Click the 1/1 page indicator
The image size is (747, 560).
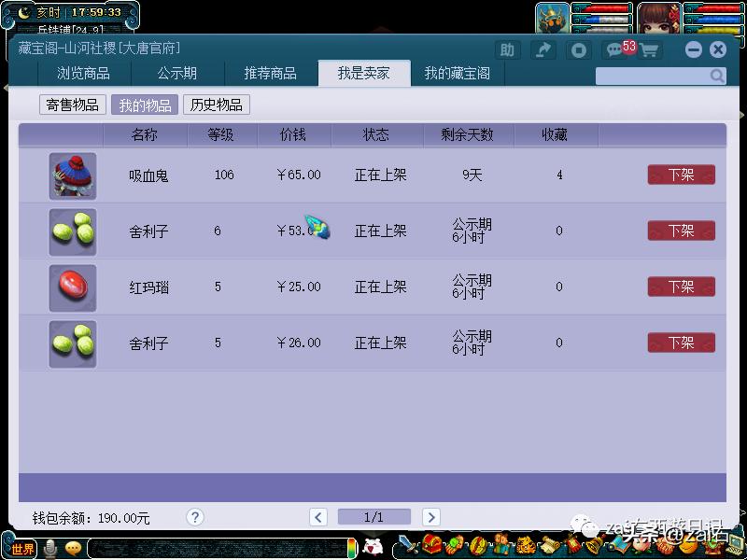tap(374, 517)
